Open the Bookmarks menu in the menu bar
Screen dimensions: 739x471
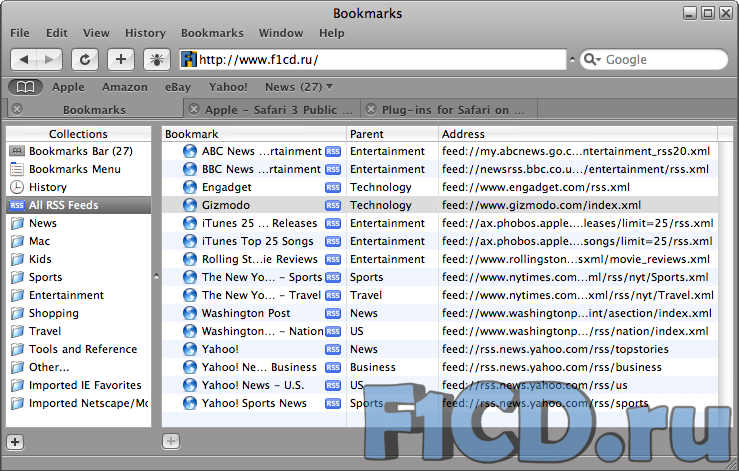coord(212,33)
